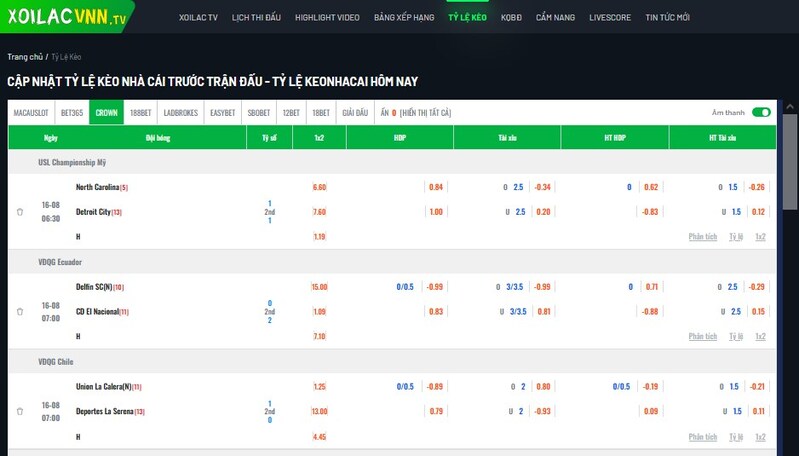Open the Giải Đấu league filter
This screenshot has height=456, width=799.
click(x=355, y=113)
